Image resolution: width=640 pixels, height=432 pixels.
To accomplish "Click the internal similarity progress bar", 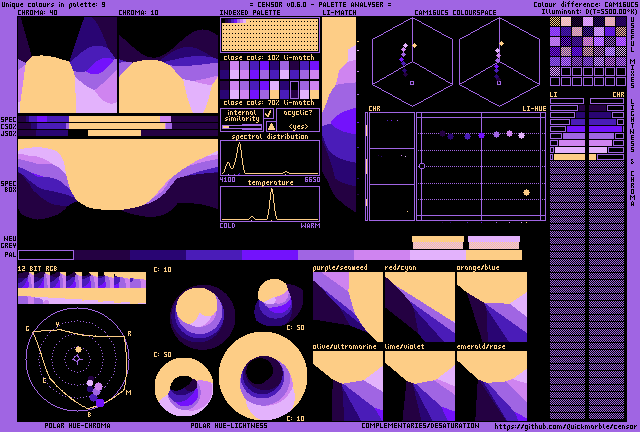I will pyautogui.click(x=242, y=127).
